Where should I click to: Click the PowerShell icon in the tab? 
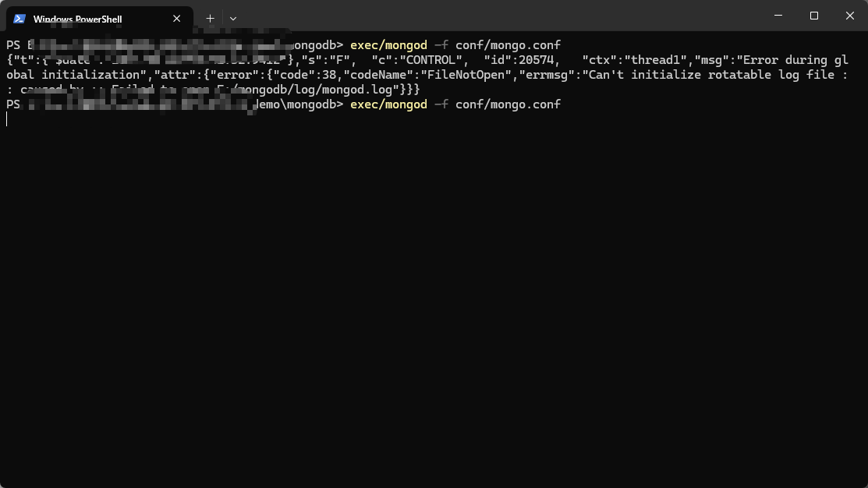tap(19, 19)
